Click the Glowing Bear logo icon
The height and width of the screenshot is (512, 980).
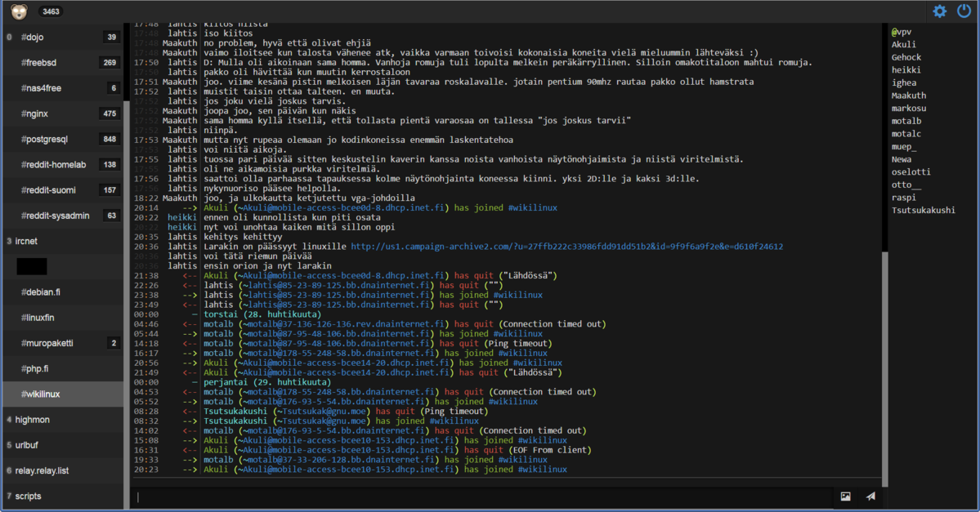pos(18,11)
